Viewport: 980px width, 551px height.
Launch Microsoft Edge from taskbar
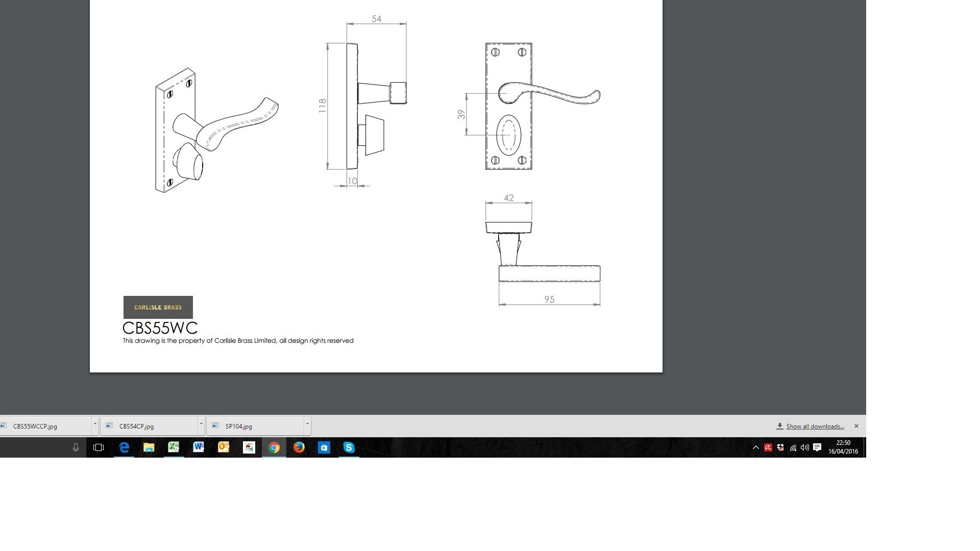pyautogui.click(x=124, y=447)
